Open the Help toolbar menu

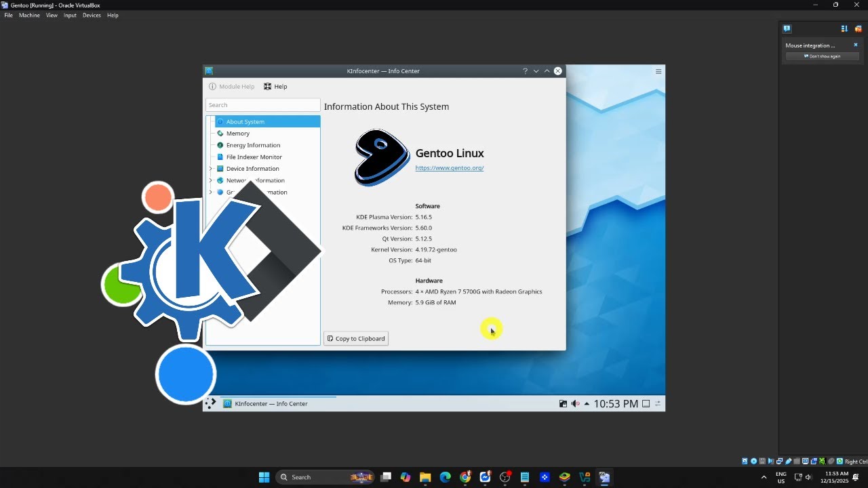coord(275,87)
